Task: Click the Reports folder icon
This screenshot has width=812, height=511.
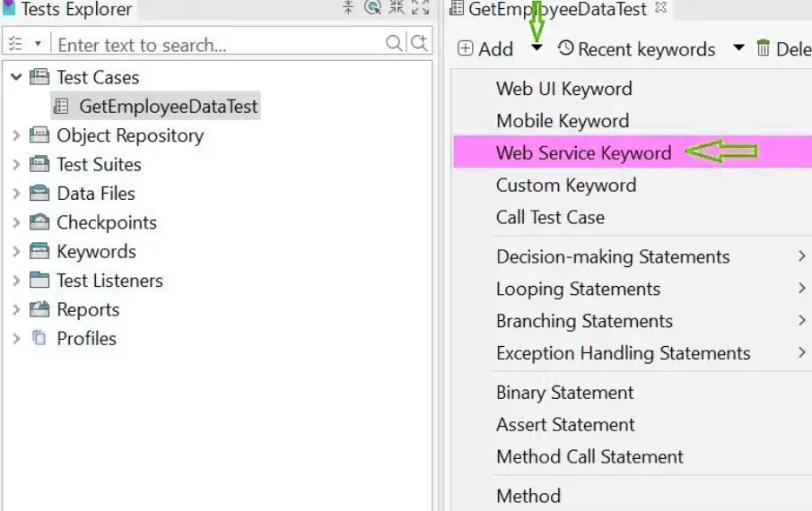Action: pos(39,309)
